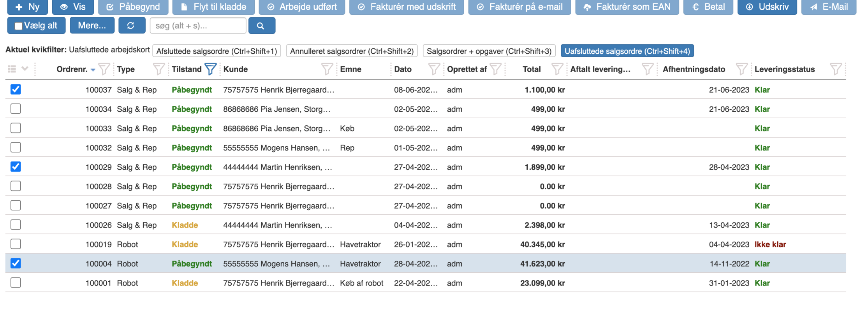
Task: Check the checkbox for order 100033
Action: pyautogui.click(x=16, y=128)
